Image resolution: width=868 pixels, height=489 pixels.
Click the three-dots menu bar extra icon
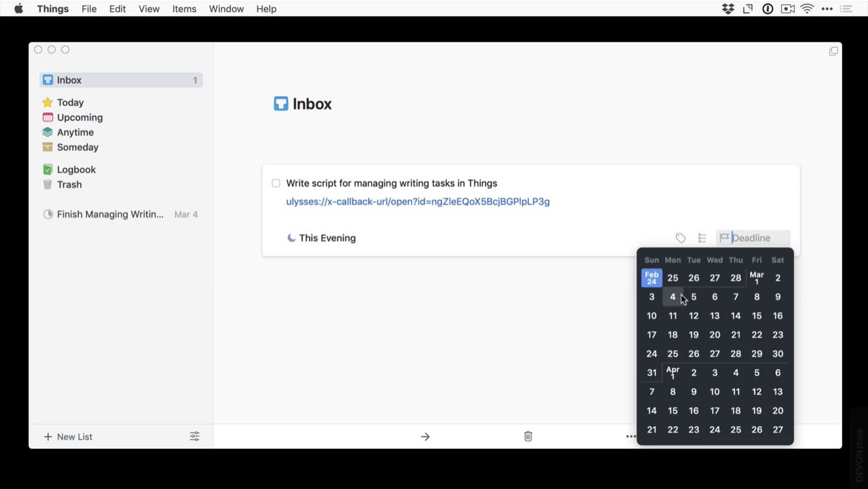tap(827, 9)
